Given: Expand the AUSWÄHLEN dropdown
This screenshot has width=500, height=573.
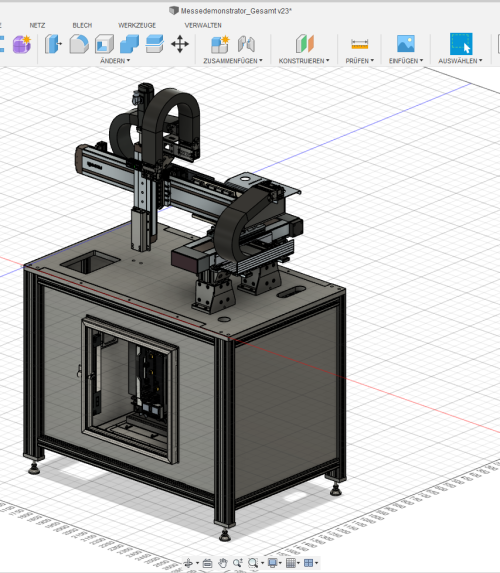Looking at the screenshot, I should [460, 61].
